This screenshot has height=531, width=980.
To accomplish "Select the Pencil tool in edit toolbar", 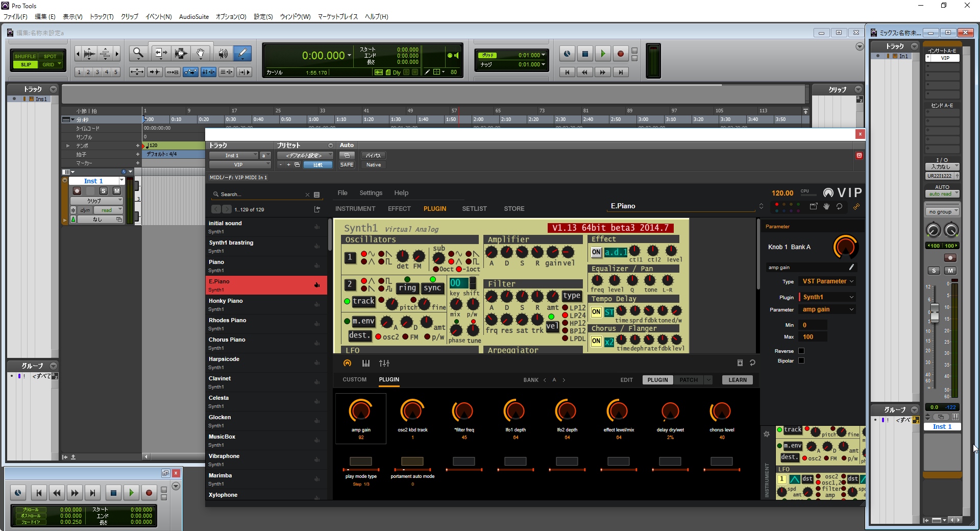I will click(x=242, y=53).
